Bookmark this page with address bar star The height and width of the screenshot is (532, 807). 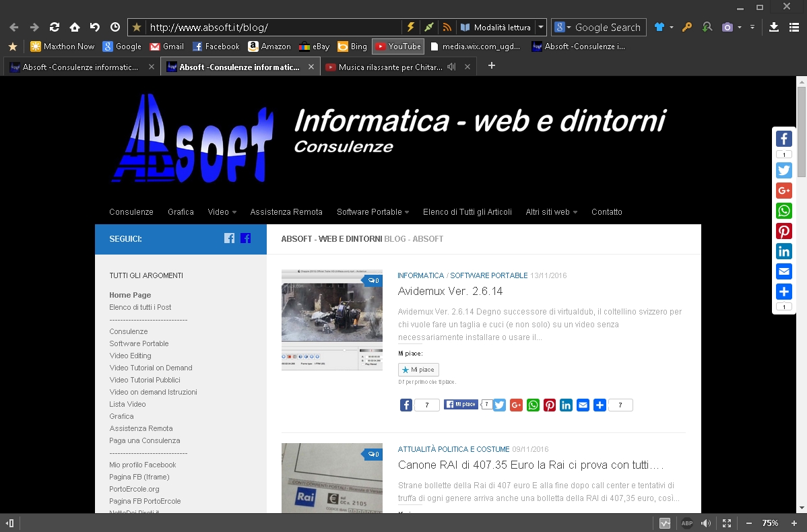pos(137,27)
